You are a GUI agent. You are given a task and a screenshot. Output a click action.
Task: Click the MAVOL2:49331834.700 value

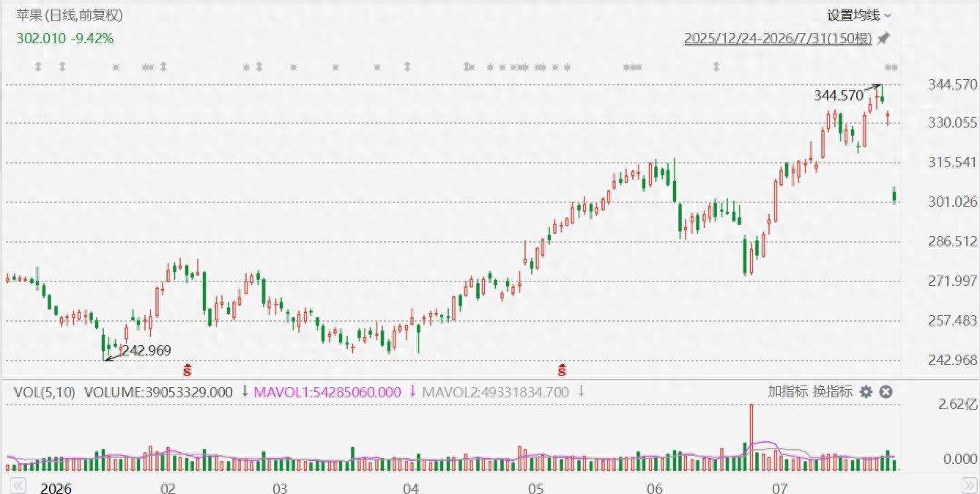pyautogui.click(x=496, y=392)
